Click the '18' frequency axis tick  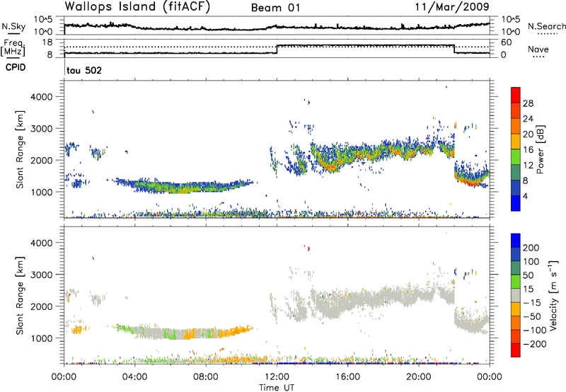tap(47, 42)
